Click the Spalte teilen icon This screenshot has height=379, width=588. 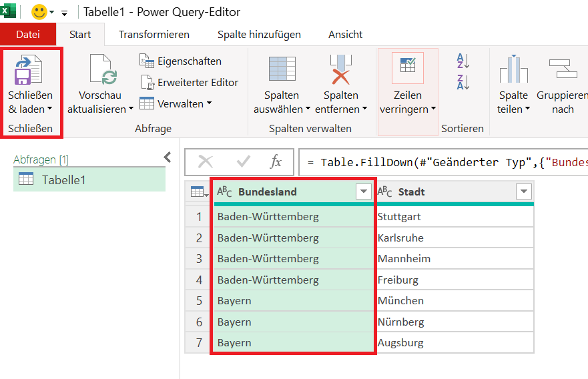tap(513, 69)
